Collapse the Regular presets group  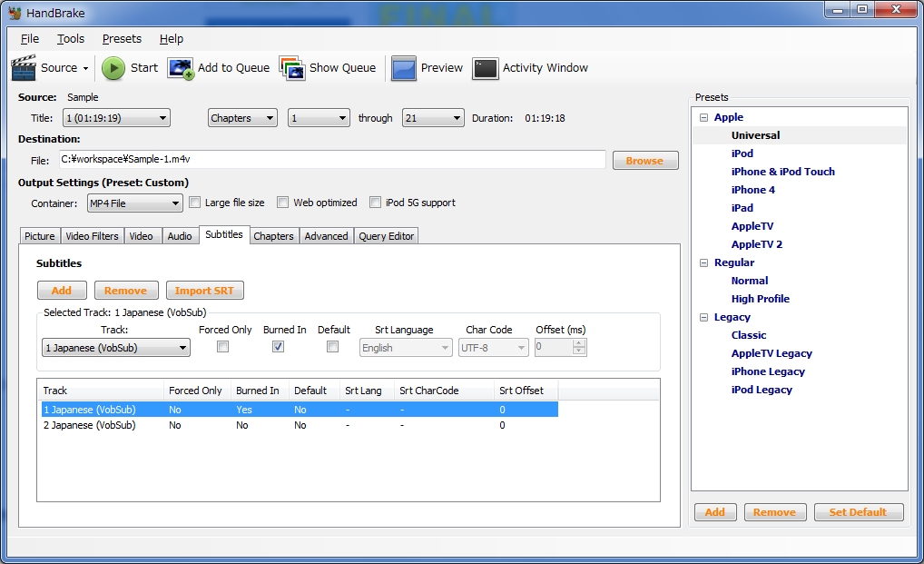coord(703,262)
